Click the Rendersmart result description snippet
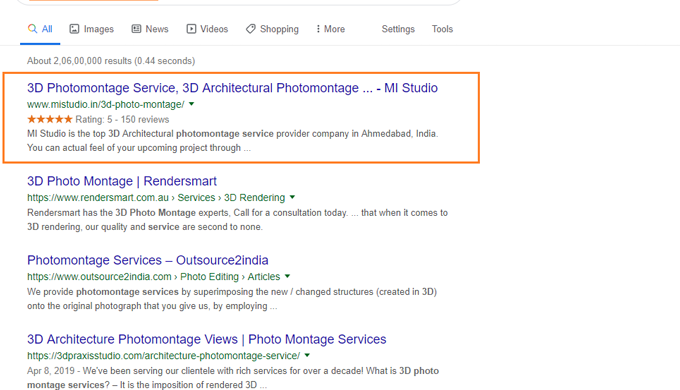 pos(237,220)
